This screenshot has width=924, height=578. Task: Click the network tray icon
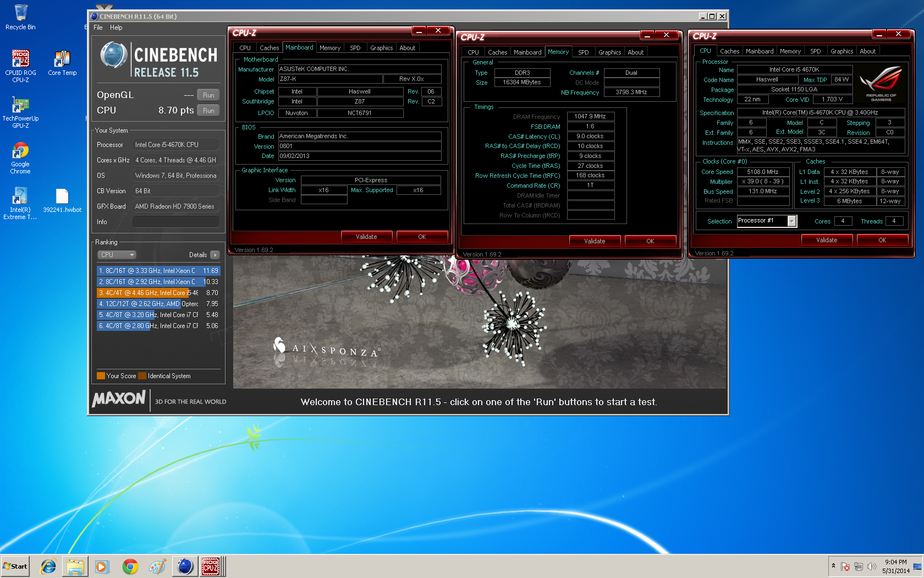pos(859,566)
